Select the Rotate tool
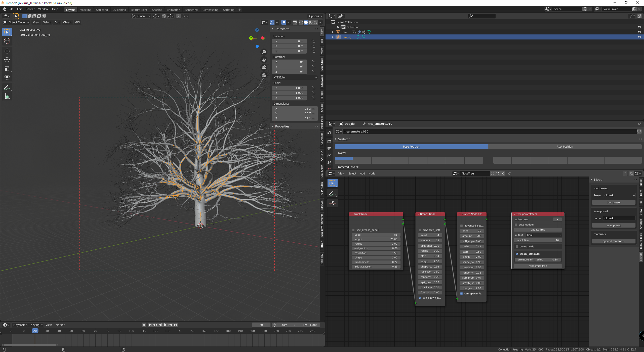Screen dimensions: 644x352 [x=7, y=60]
